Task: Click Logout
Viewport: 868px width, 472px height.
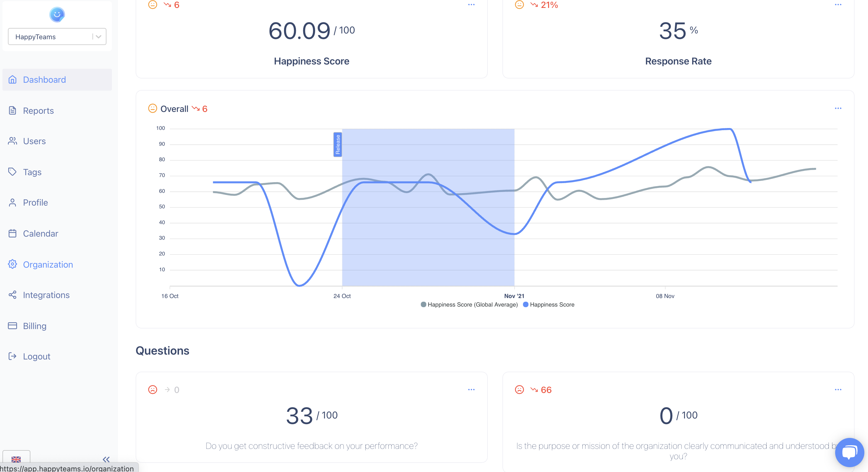Action: coord(36,356)
